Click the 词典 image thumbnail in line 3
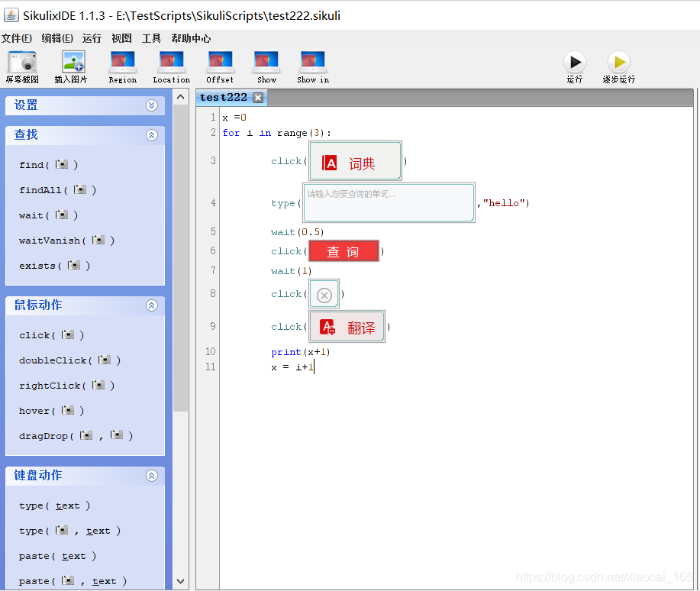This screenshot has width=700, height=591. pos(356,161)
